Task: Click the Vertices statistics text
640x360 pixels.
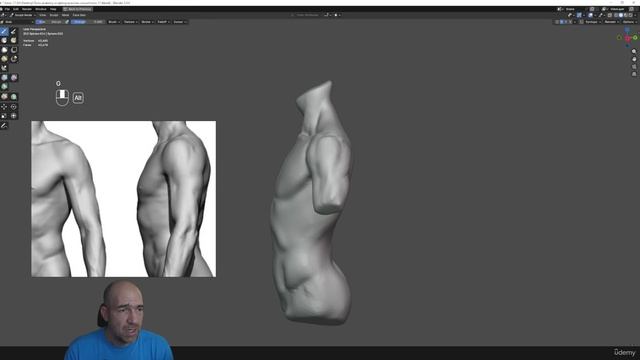Action: (35, 41)
